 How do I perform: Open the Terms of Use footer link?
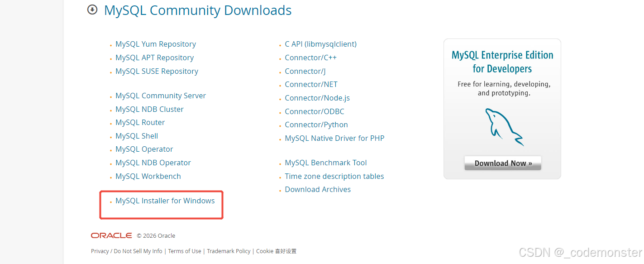pyautogui.click(x=185, y=251)
